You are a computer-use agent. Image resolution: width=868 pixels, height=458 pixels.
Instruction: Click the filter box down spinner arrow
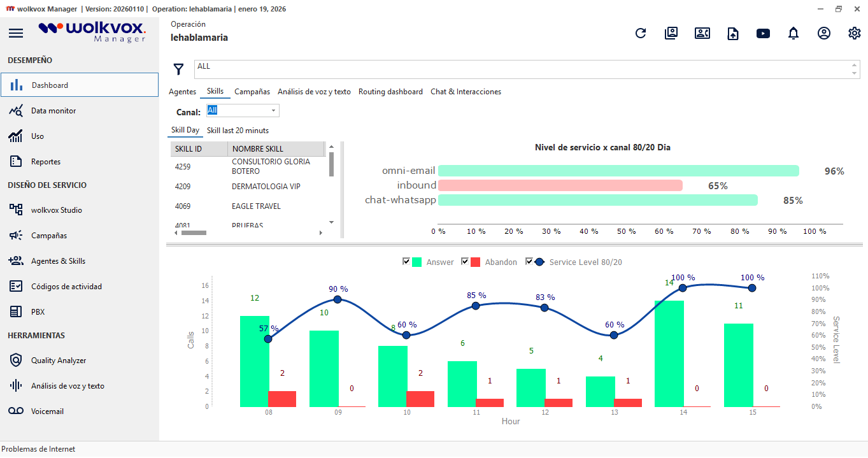point(855,74)
